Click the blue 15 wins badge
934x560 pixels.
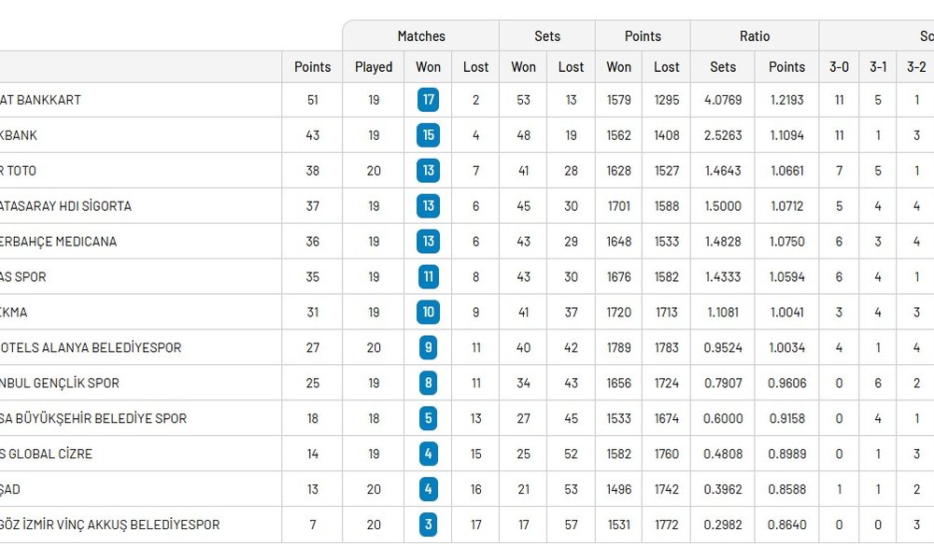pyautogui.click(x=428, y=135)
